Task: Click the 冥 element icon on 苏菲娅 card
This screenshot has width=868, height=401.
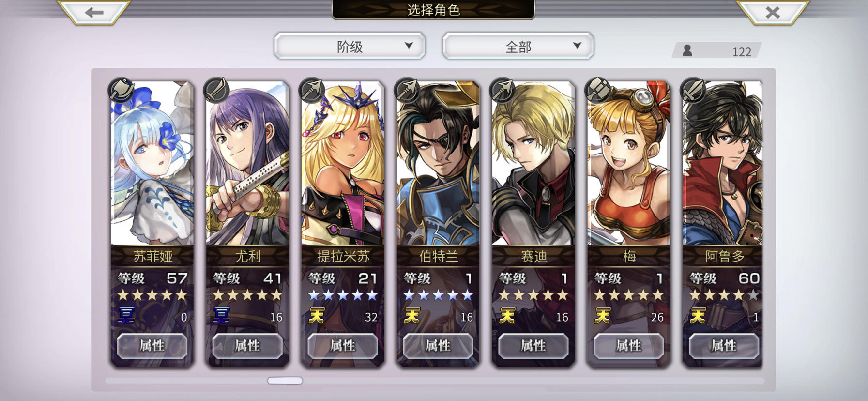Action: click(x=126, y=315)
